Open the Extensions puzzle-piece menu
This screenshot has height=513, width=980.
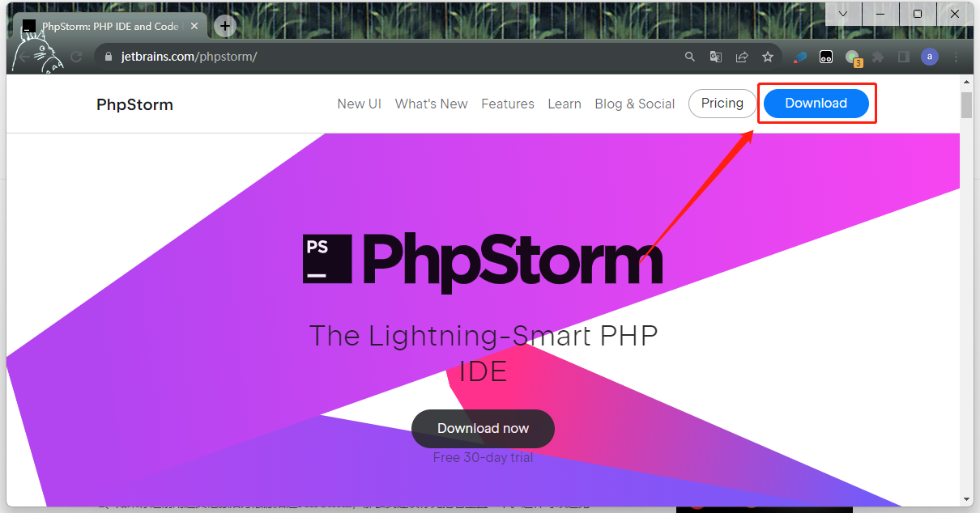(x=878, y=57)
